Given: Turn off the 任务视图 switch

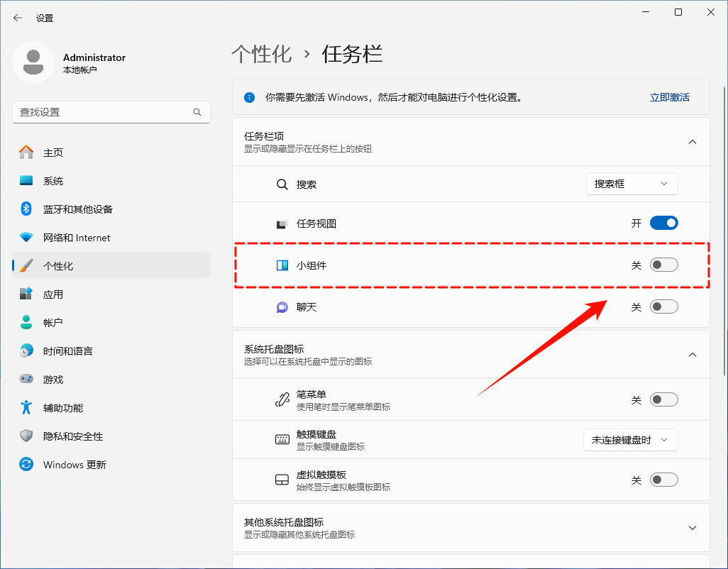Looking at the screenshot, I should point(664,222).
